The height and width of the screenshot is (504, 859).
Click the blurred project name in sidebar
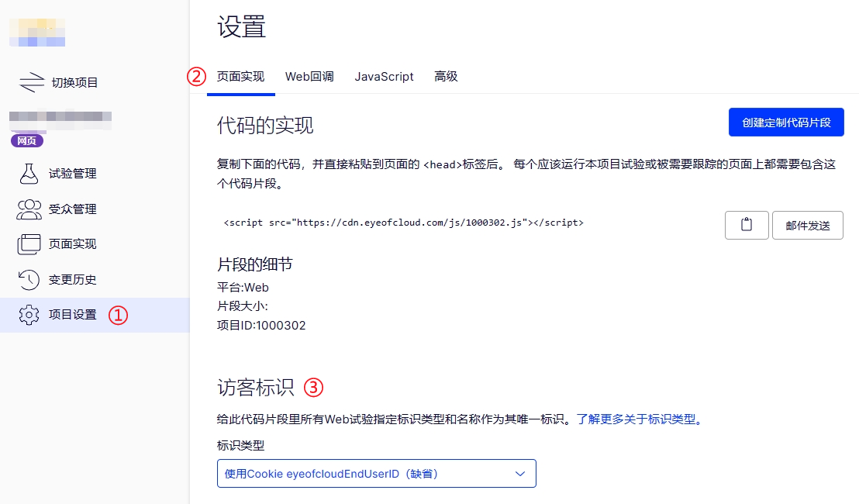pyautogui.click(x=60, y=118)
